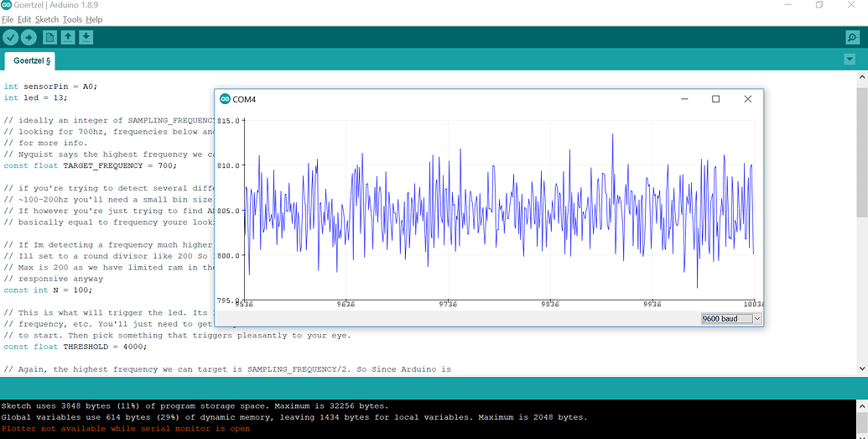This screenshot has height=439, width=868.
Task: Click line 'const float TARGET_FREQUENCY = 700;'
Action: coord(91,165)
